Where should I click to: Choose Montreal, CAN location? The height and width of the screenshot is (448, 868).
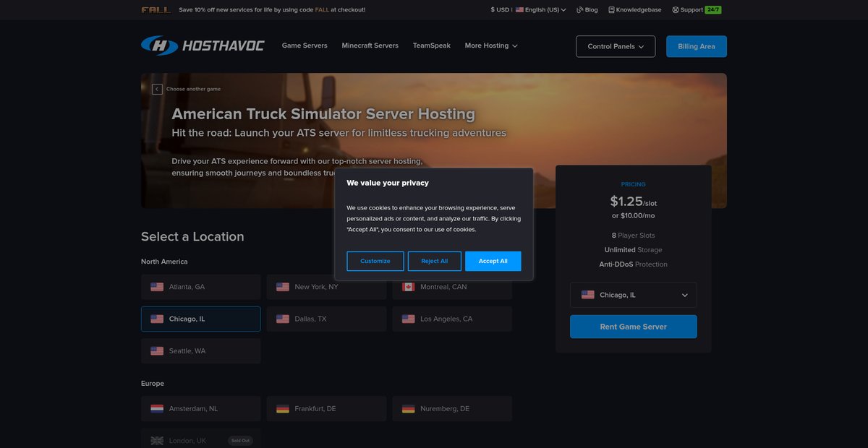pos(452,287)
